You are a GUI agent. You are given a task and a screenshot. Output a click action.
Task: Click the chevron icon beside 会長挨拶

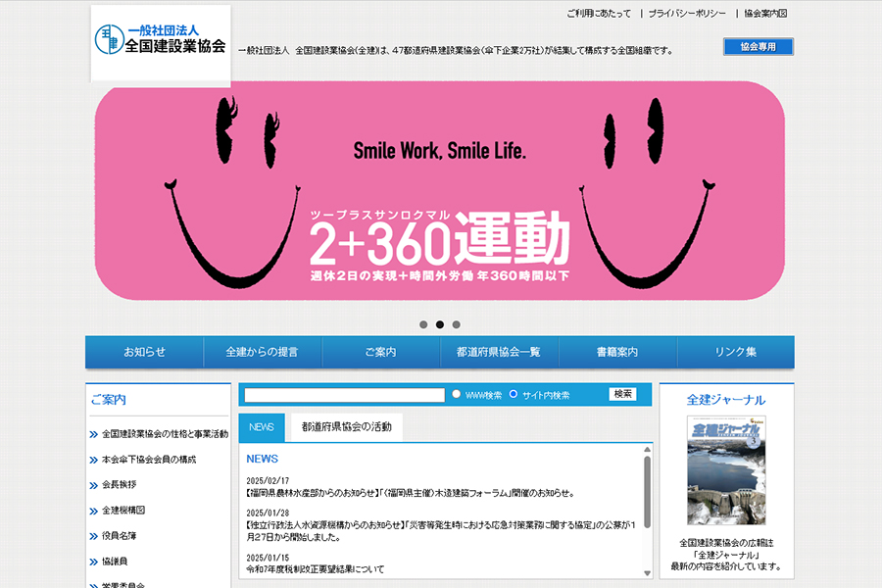[x=93, y=485]
